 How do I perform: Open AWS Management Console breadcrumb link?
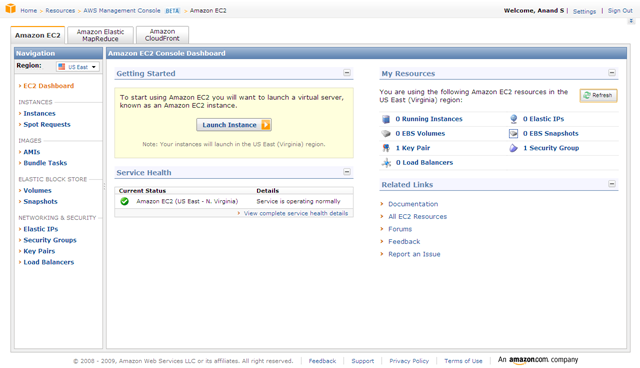coord(122,11)
